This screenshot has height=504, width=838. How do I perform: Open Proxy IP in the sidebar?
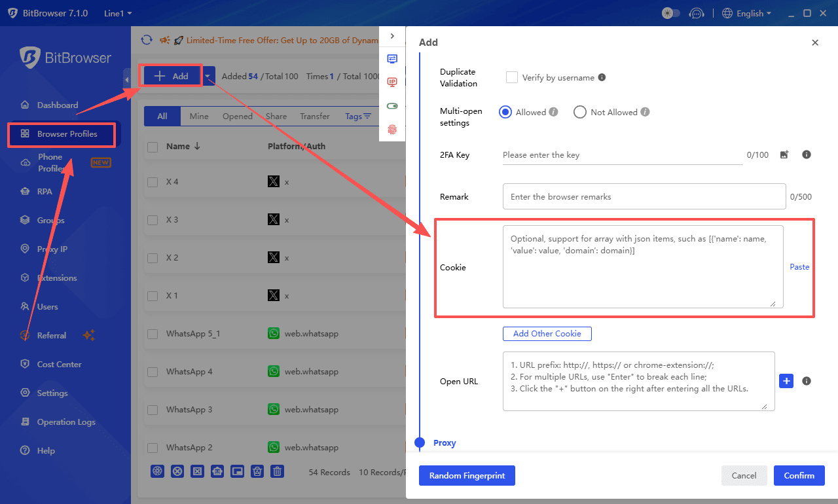click(x=52, y=249)
